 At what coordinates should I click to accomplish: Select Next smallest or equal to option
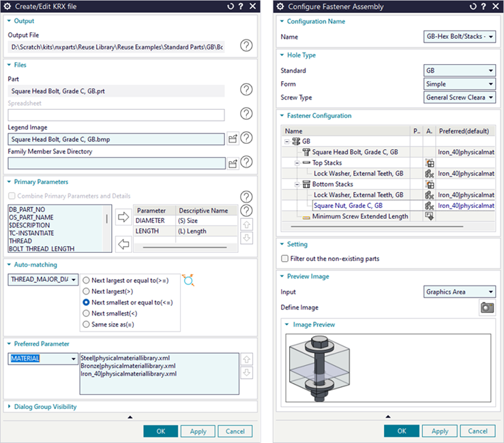[x=86, y=303]
